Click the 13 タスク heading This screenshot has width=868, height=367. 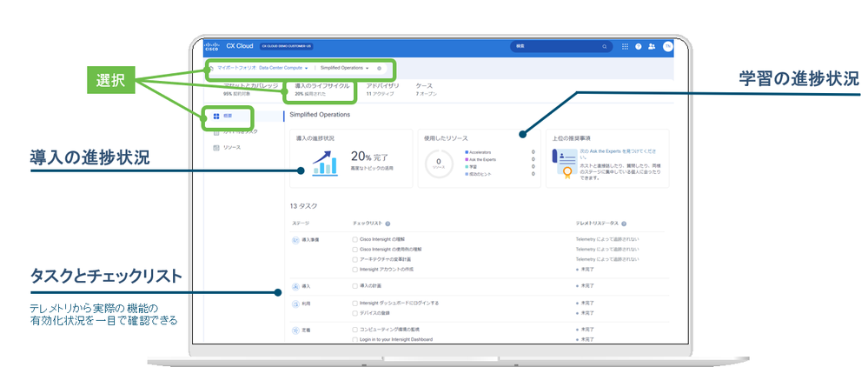tap(304, 206)
